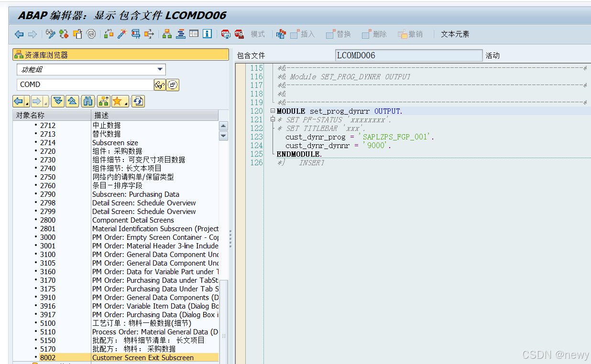Image resolution: width=591 pixels, height=364 pixels.
Task: Open the 功能组 object type dropdown
Action: click(x=160, y=70)
